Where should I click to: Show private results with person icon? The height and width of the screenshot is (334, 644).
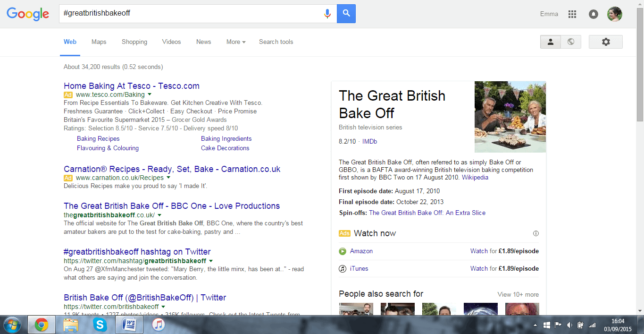click(550, 42)
